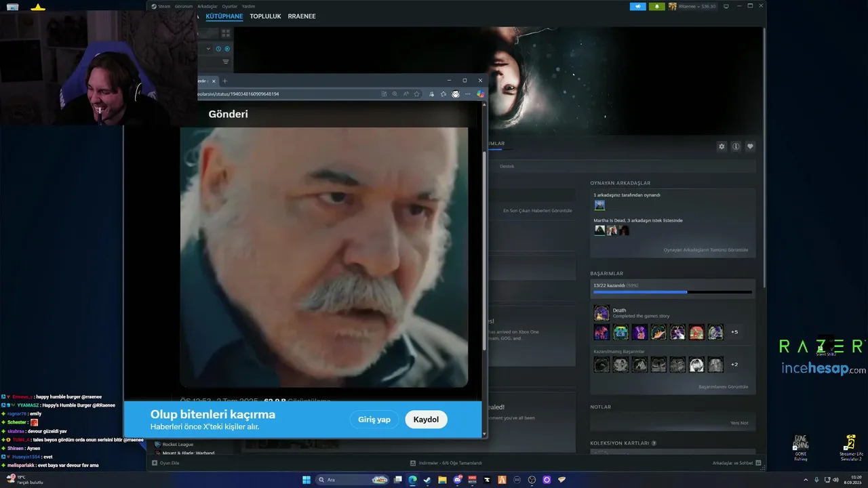Open the Gone Fishing desktop shortcut
The width and height of the screenshot is (868, 488).
(801, 447)
